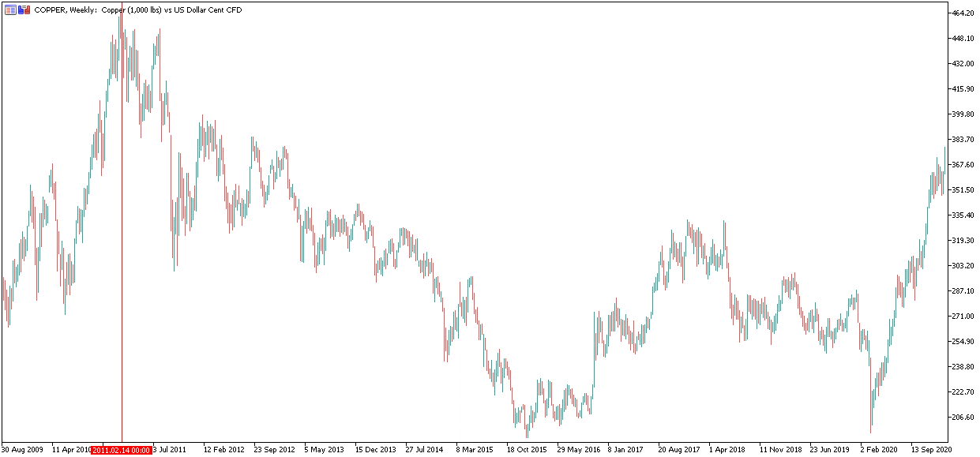
Task: Click the 30 Aug 2009 date label
Action: pyautogui.click(x=22, y=450)
